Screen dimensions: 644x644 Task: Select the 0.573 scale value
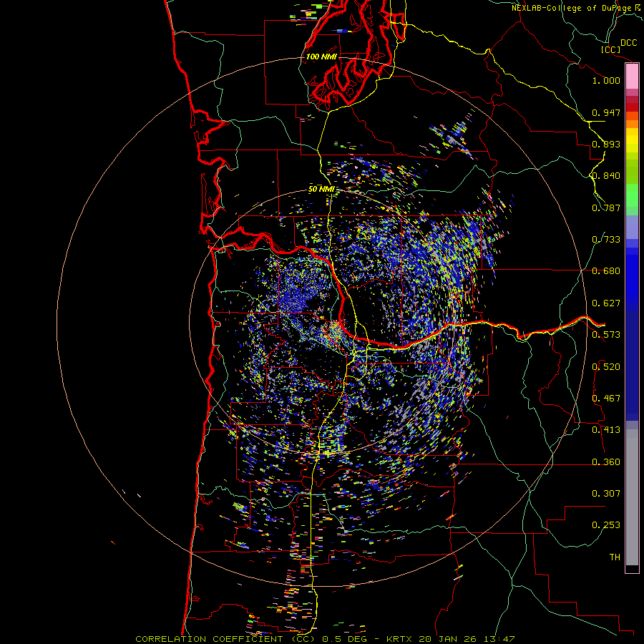point(606,335)
